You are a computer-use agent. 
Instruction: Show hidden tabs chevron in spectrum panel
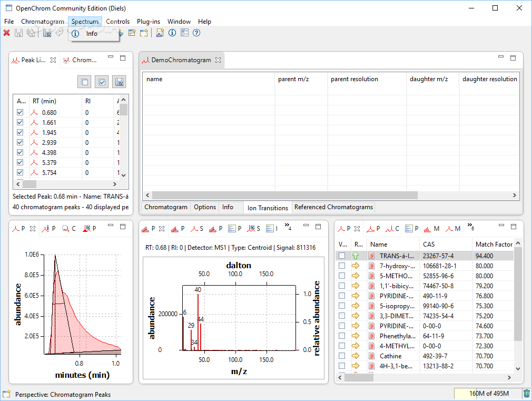[288, 227]
